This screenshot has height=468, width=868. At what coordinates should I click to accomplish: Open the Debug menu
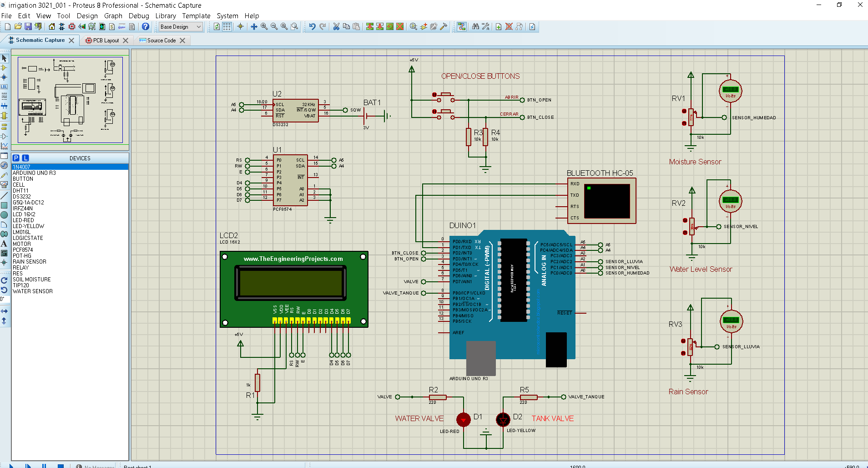click(x=139, y=16)
